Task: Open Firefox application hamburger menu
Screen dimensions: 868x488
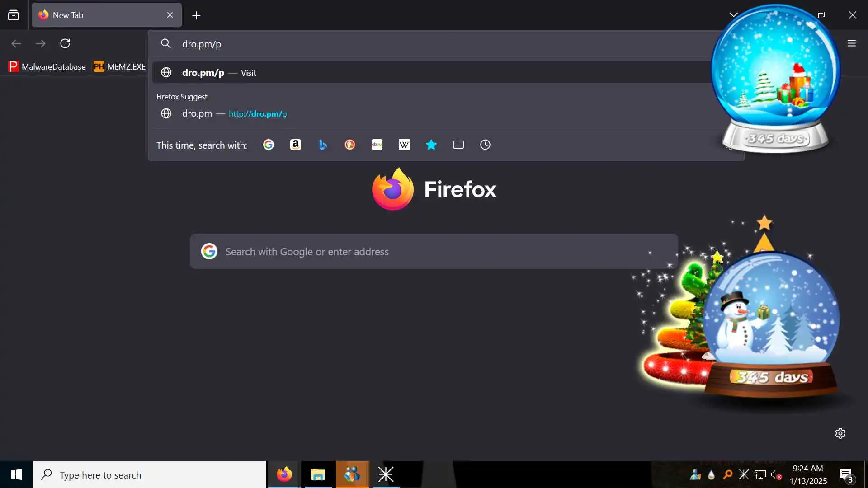Action: tap(852, 43)
